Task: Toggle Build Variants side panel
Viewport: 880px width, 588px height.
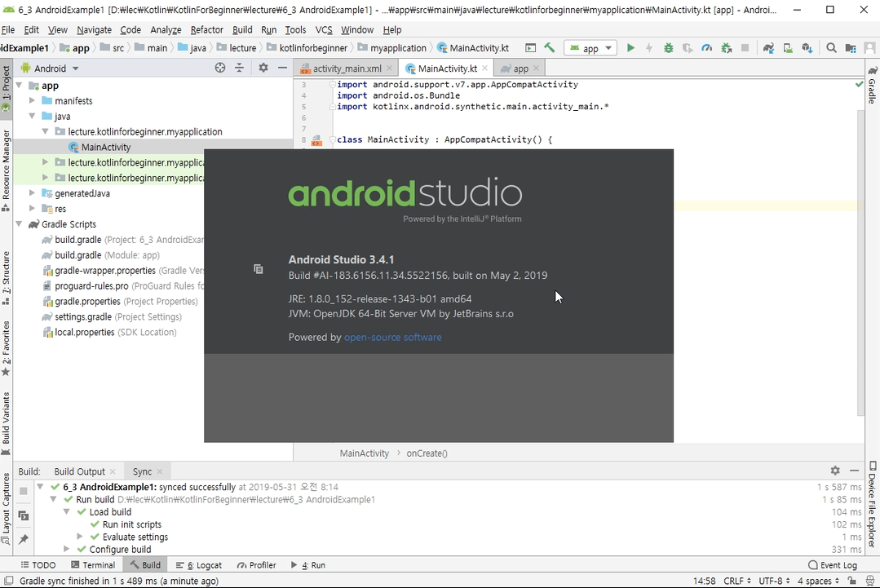Action: (7, 424)
